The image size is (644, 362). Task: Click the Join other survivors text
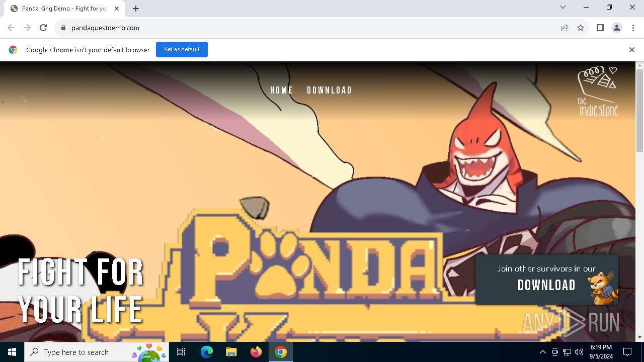point(546,268)
